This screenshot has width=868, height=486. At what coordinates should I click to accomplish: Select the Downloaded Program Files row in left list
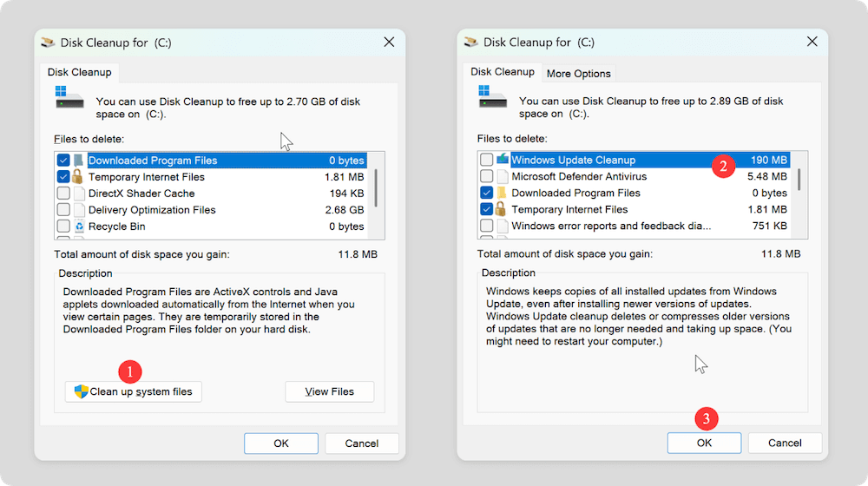211,161
